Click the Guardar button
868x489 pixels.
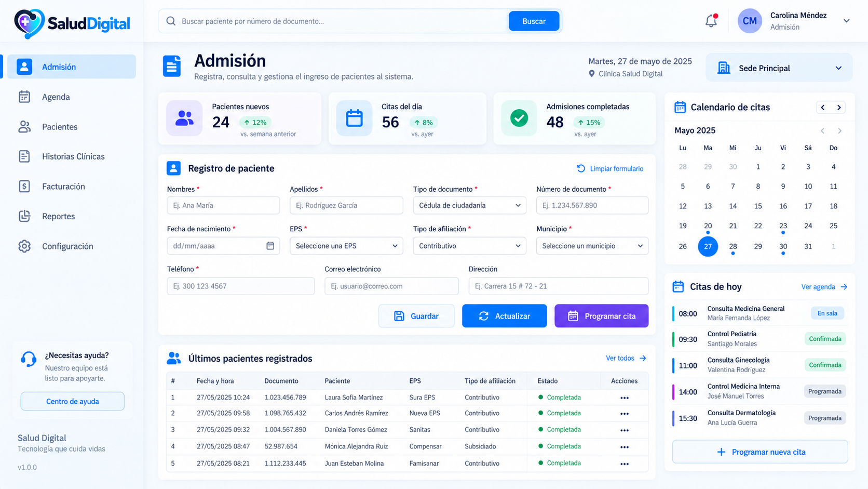pos(416,316)
